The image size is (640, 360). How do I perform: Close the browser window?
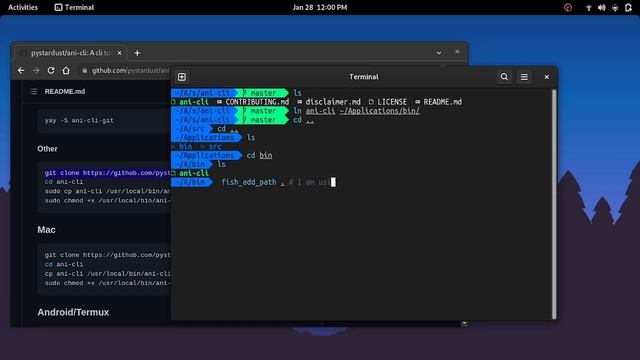(x=457, y=52)
